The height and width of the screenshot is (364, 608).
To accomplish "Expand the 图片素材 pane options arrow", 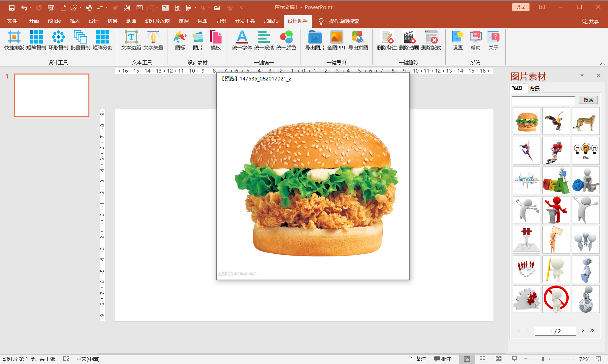I will tap(582, 76).
